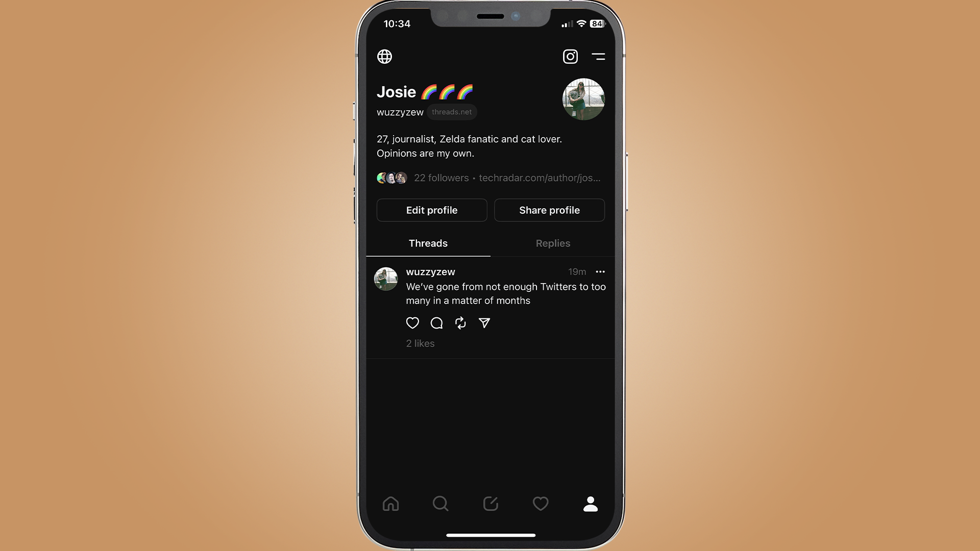Switch to the Replies tab

(x=553, y=243)
